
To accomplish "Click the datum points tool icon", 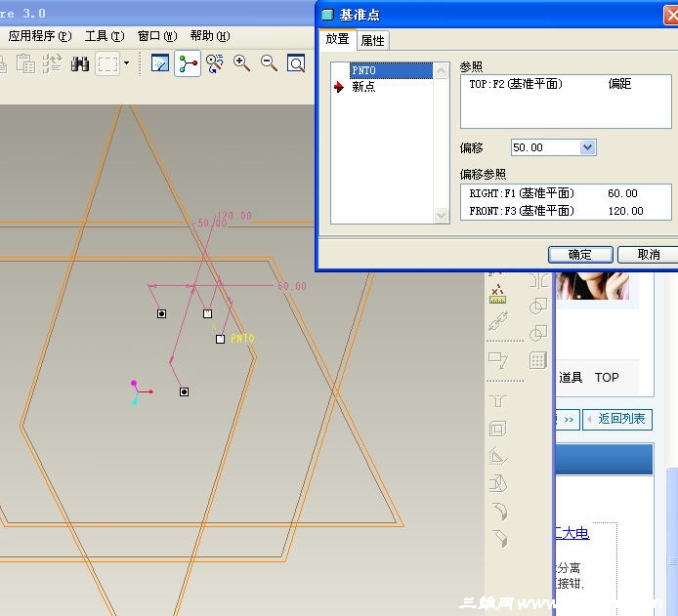I will pyautogui.click(x=497, y=294).
